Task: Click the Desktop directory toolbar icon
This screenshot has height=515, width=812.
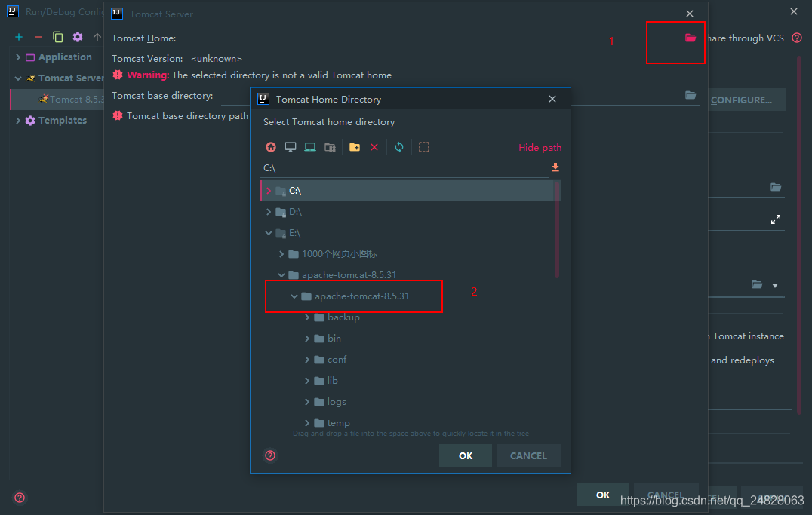Action: click(x=291, y=147)
